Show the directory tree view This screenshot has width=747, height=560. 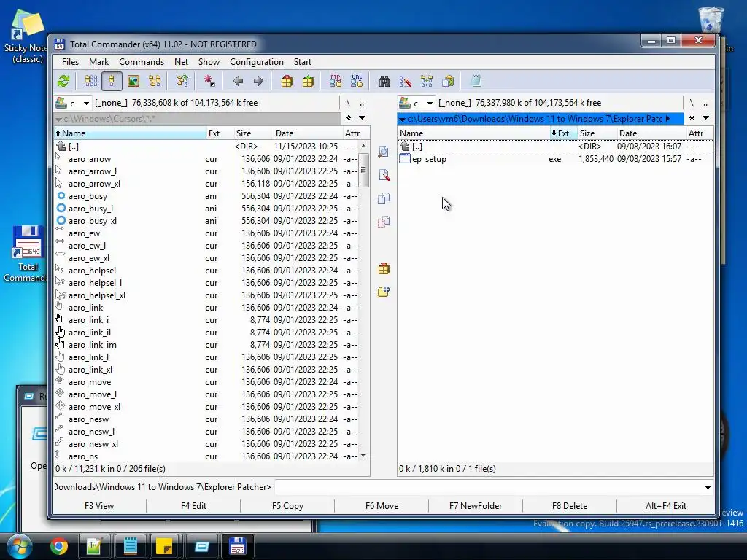[155, 81]
